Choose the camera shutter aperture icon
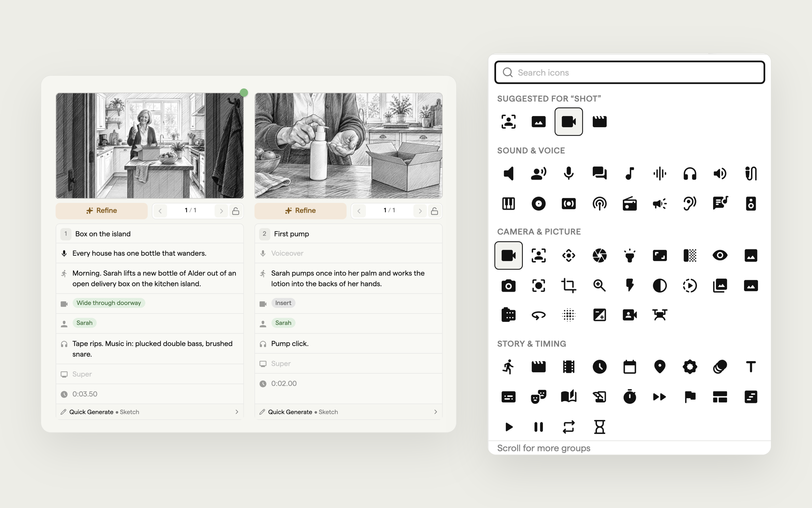This screenshot has height=508, width=812. coord(599,255)
